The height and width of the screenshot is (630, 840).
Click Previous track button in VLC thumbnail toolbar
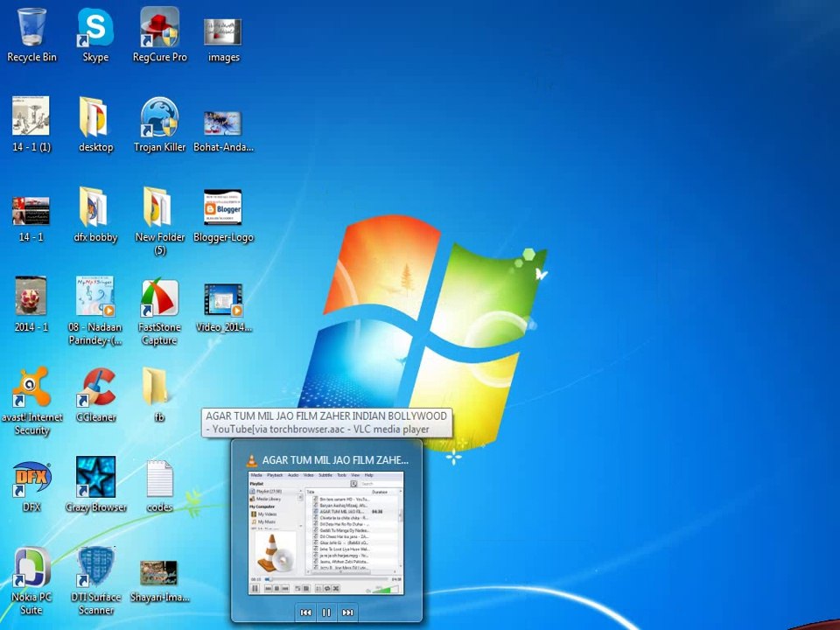[306, 612]
